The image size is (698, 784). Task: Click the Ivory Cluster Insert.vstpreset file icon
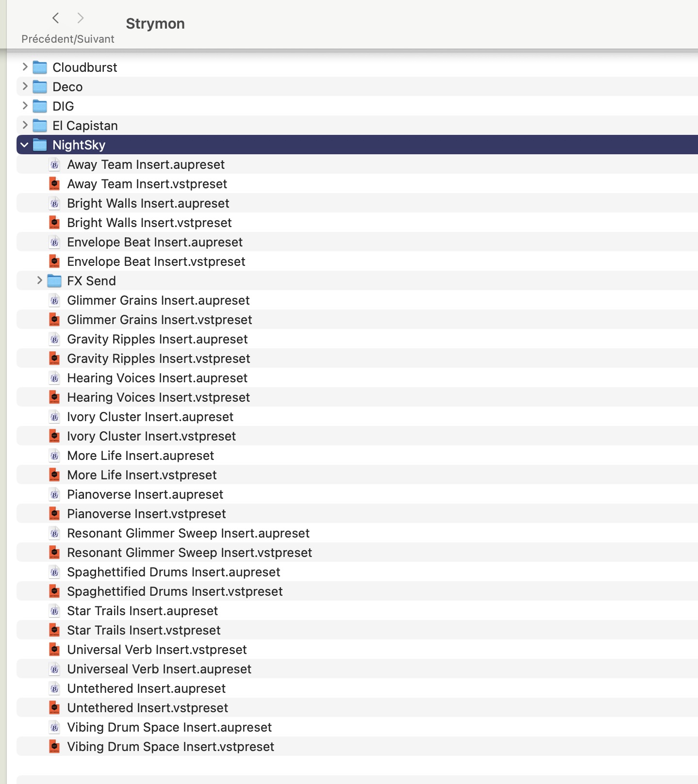pyautogui.click(x=54, y=436)
